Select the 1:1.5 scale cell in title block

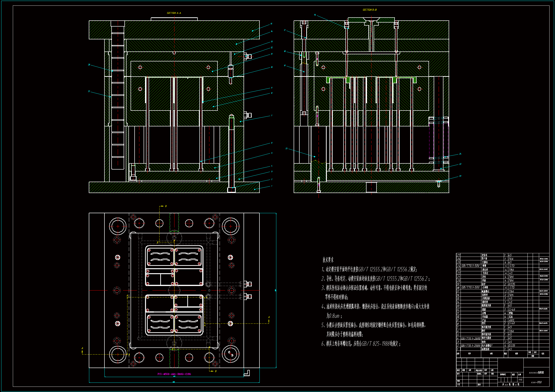[520, 380]
